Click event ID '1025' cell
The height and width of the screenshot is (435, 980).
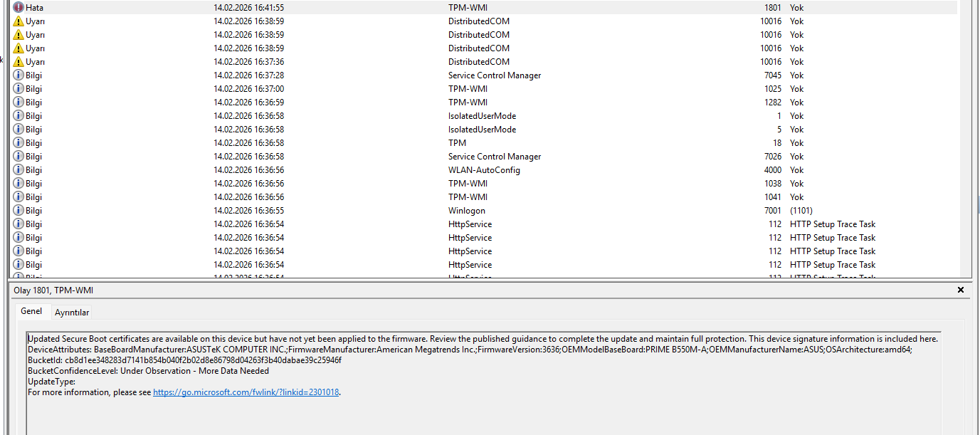click(771, 89)
